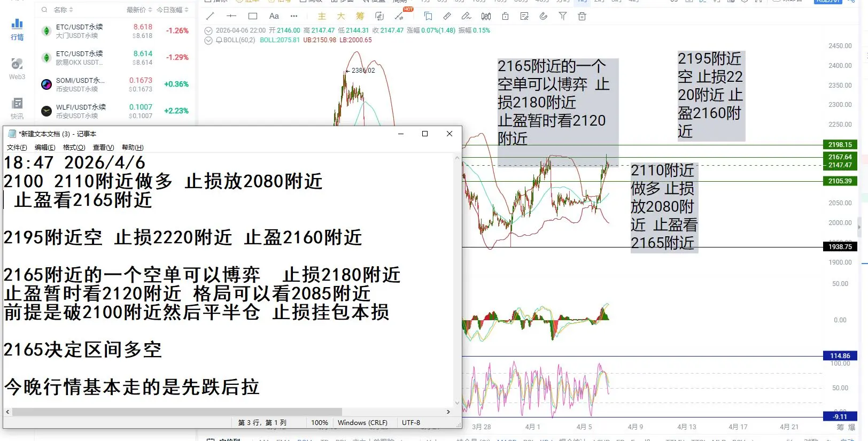Click the lock drawings icon

click(505, 16)
